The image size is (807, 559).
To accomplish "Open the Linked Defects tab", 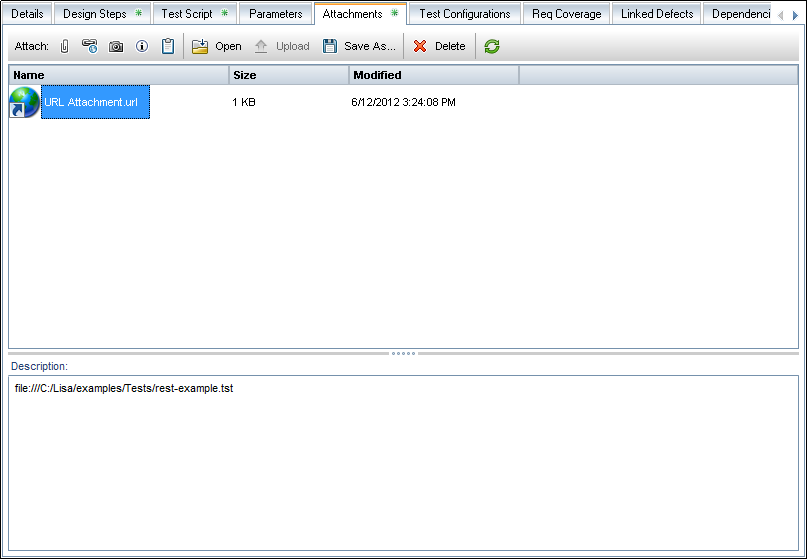I will click(x=657, y=14).
